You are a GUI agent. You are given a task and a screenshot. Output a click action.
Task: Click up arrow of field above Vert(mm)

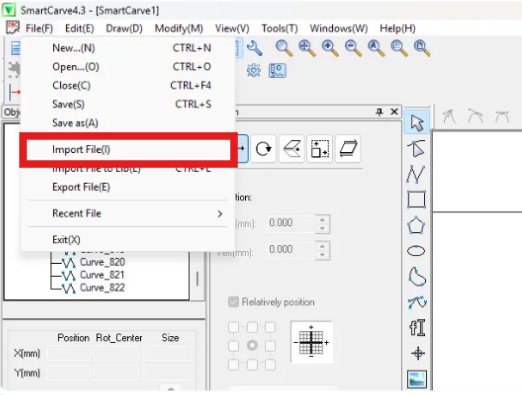pos(322,220)
